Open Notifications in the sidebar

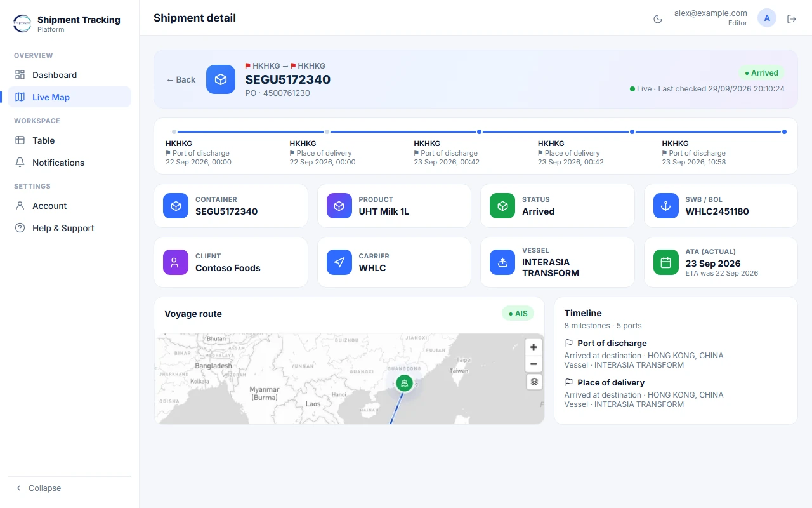click(x=70, y=163)
